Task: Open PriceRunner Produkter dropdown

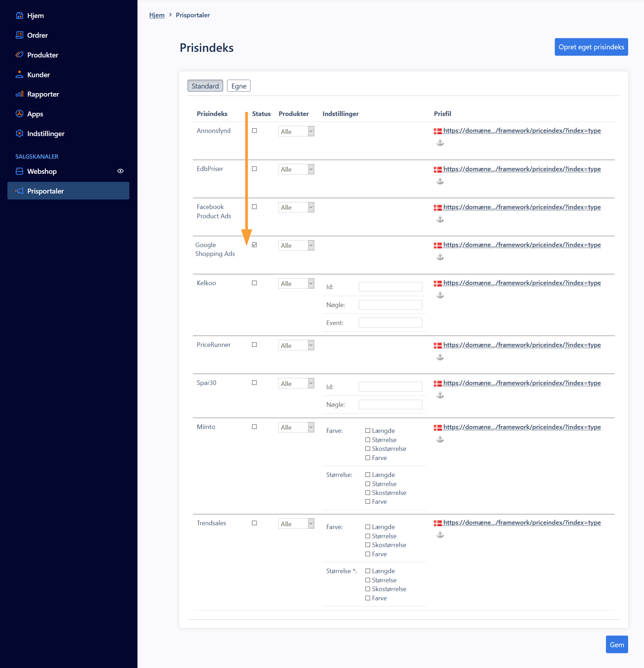Action: (296, 345)
